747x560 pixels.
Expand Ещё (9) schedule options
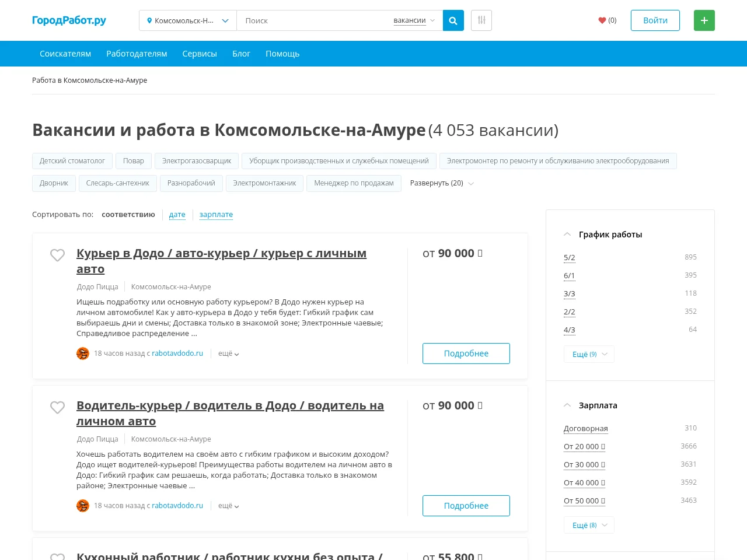click(589, 354)
